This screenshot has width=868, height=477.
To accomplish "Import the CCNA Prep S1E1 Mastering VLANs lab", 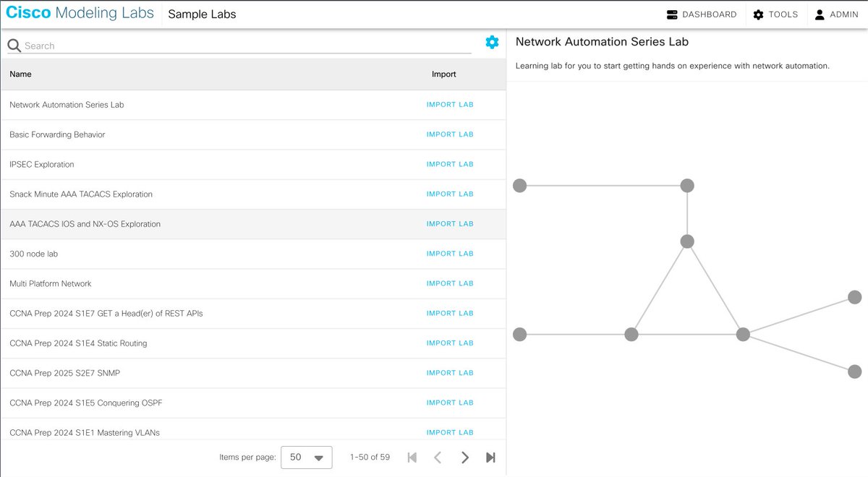I will [x=450, y=432].
